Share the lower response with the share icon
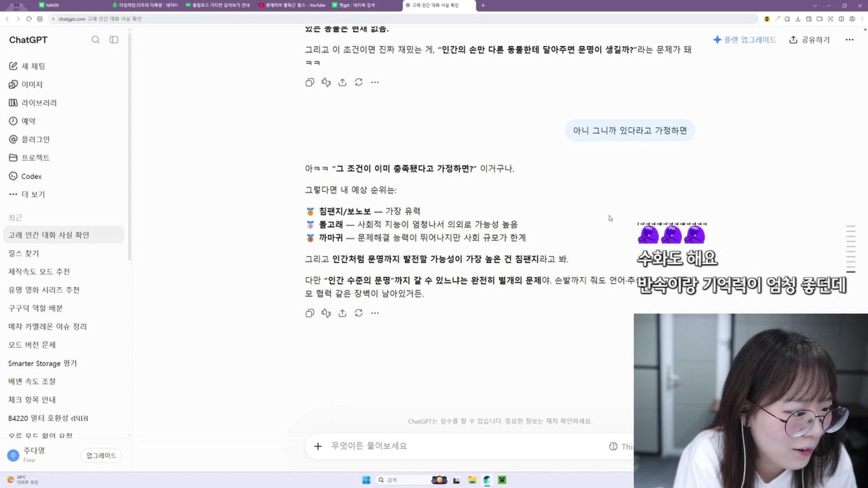The image size is (868, 488). coord(342,313)
